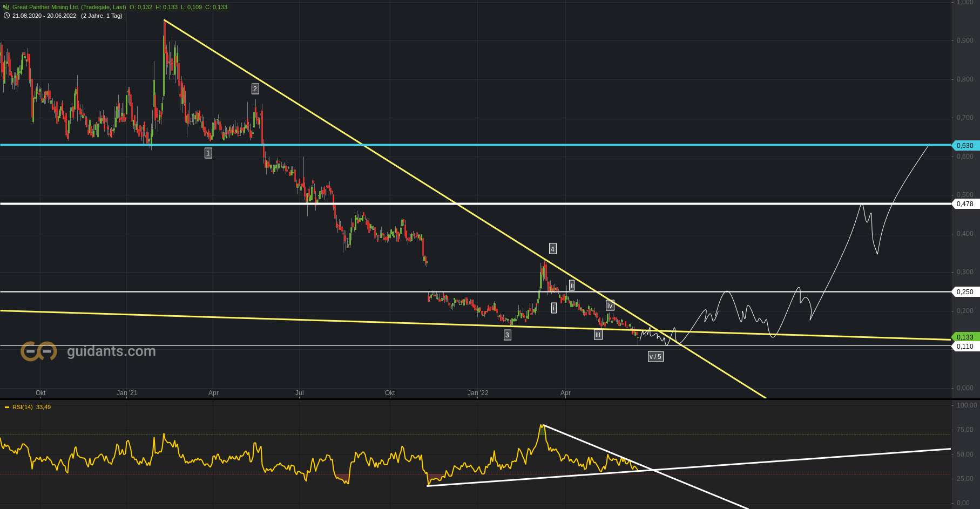Click sub-wave label 'iii' on the chart
This screenshot has height=509, width=980.
click(598, 335)
